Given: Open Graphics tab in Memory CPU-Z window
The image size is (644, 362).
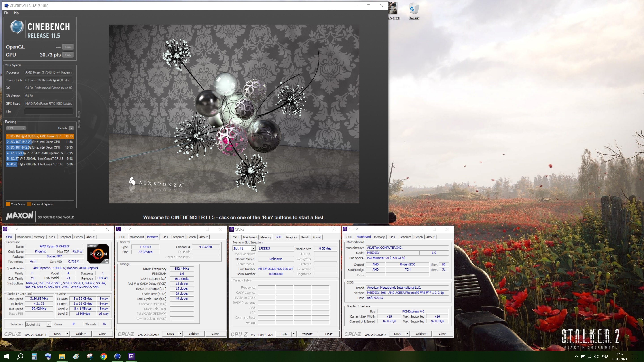Looking at the screenshot, I should coord(178,237).
